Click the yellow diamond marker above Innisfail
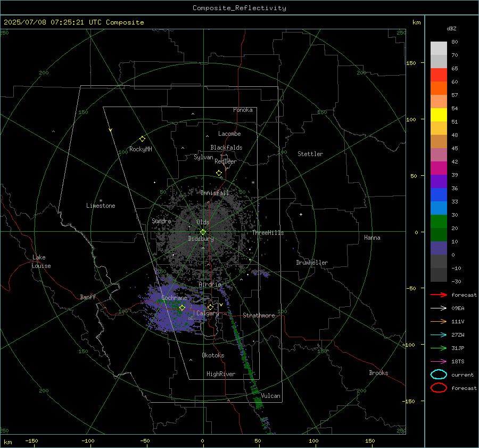Screen dimensions: 479x448 (x=219, y=173)
